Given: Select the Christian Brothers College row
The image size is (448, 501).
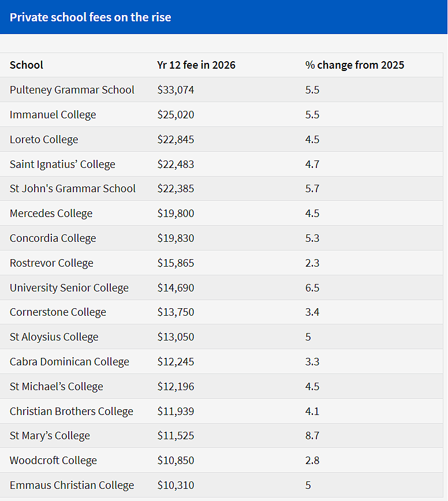Looking at the screenshot, I should pyautogui.click(x=222, y=411).
